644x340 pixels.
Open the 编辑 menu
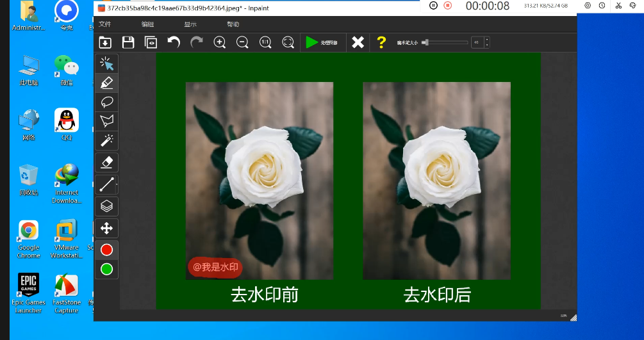click(147, 24)
